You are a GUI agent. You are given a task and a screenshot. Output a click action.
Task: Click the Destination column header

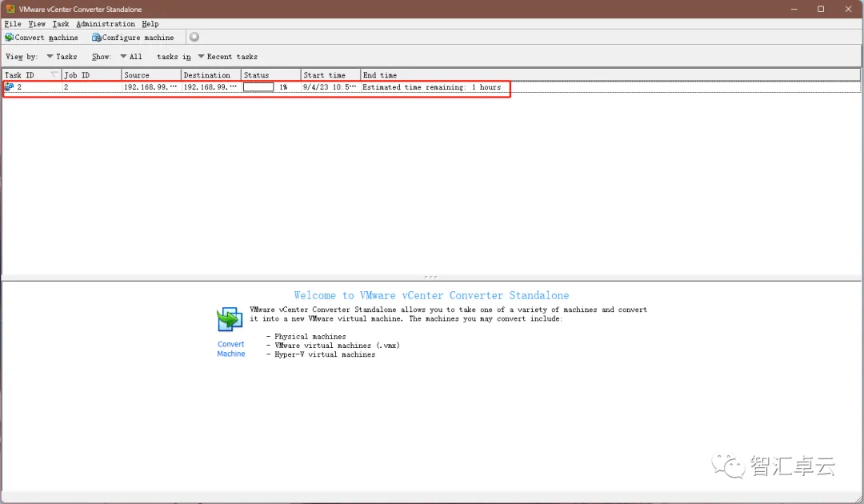(x=211, y=75)
